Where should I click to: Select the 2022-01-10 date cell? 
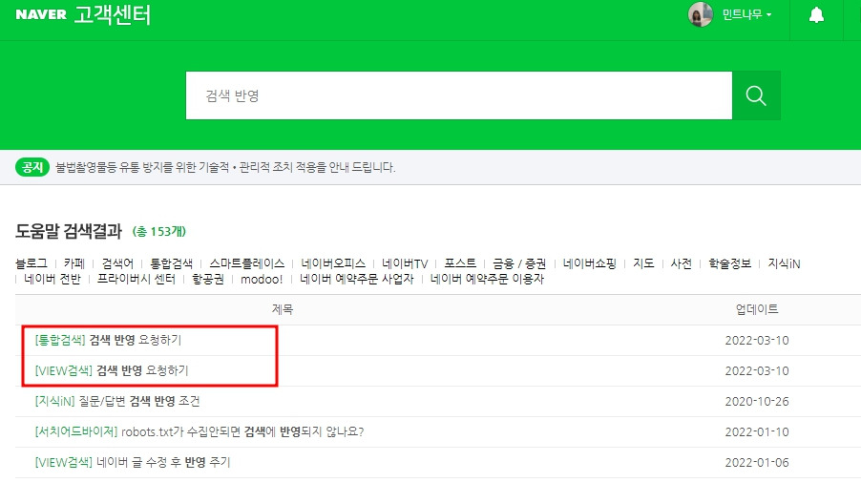click(x=757, y=432)
